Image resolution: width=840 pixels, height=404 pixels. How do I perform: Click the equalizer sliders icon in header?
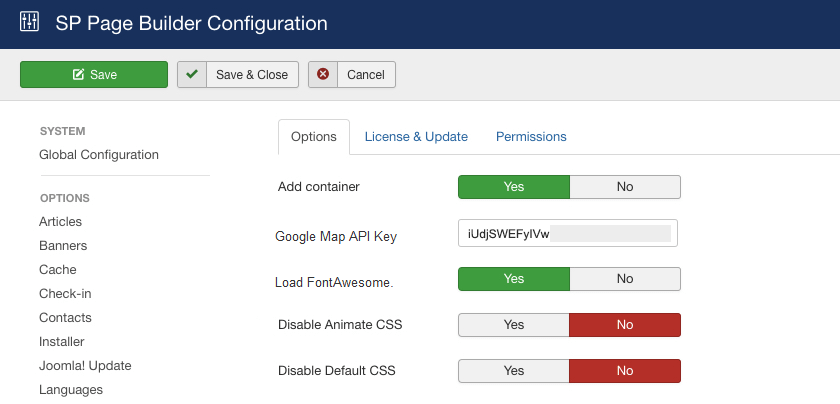(29, 21)
